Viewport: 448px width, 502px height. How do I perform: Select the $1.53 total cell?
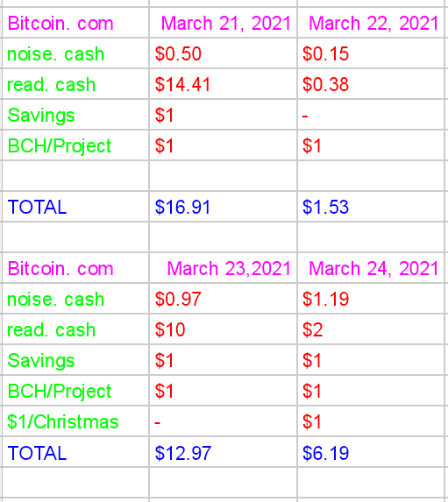click(371, 207)
